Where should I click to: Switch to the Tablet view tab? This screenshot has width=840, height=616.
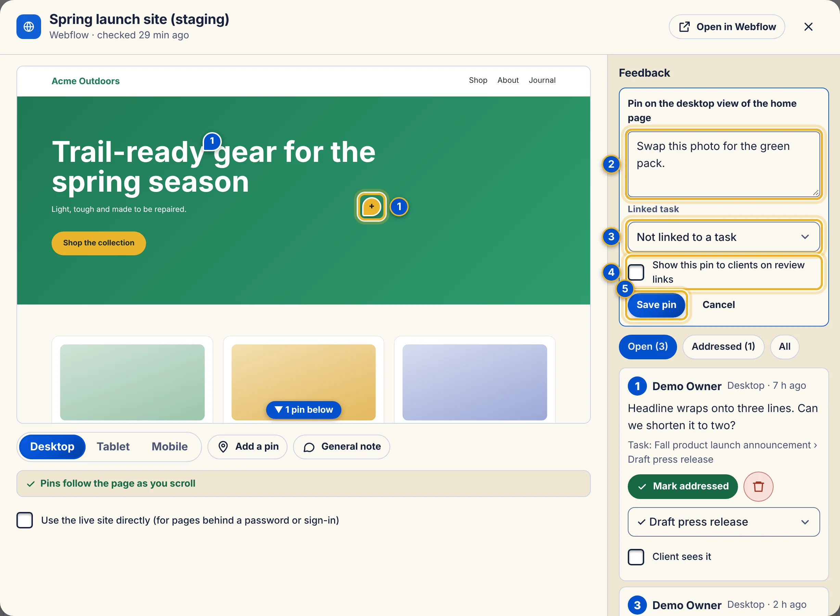(113, 447)
